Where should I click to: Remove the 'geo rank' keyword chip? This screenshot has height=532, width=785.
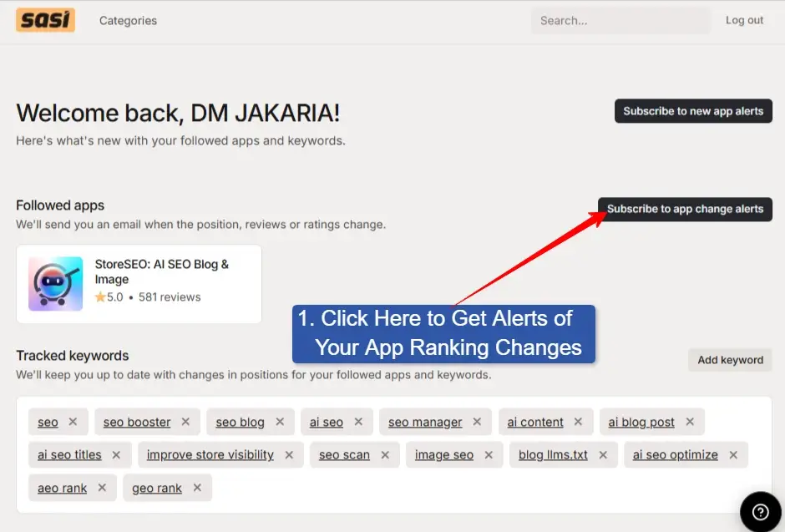[x=196, y=487]
